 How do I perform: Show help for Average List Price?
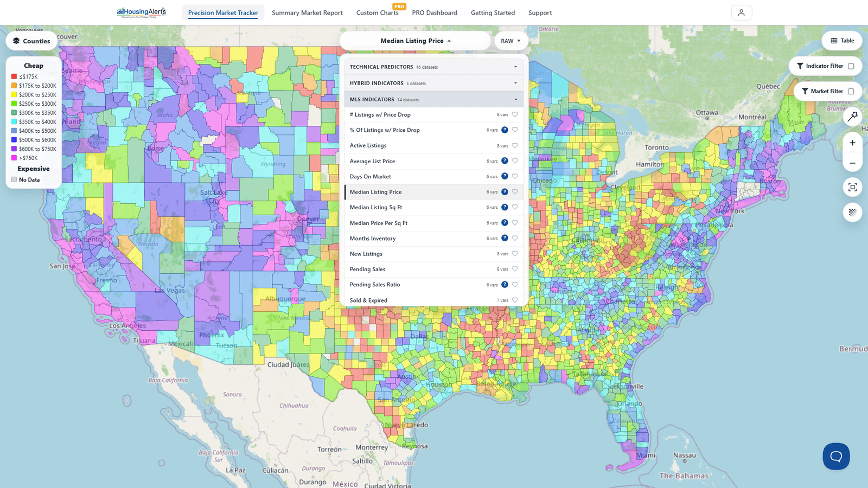tap(505, 161)
